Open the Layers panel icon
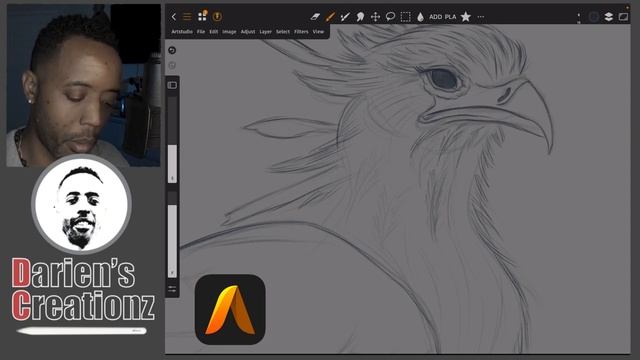Viewport: 640px width, 360px height. point(609,17)
